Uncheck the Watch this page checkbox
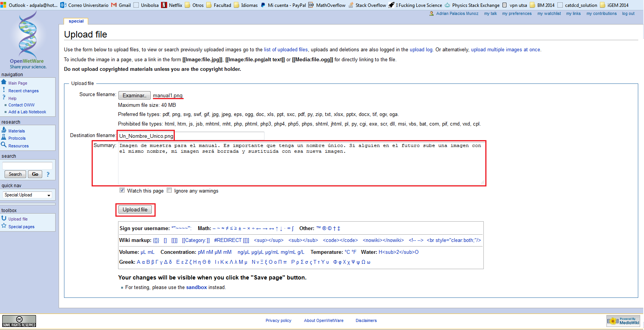 [122, 190]
